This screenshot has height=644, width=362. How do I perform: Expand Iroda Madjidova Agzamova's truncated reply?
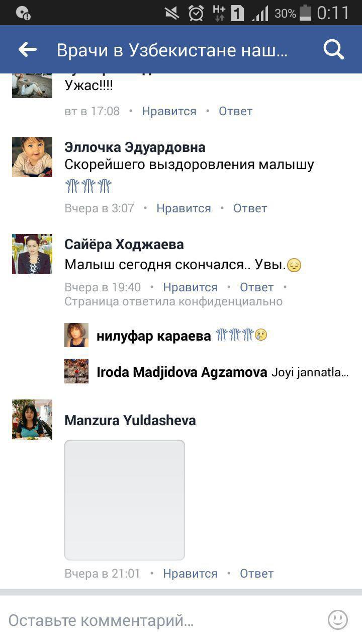(x=310, y=373)
